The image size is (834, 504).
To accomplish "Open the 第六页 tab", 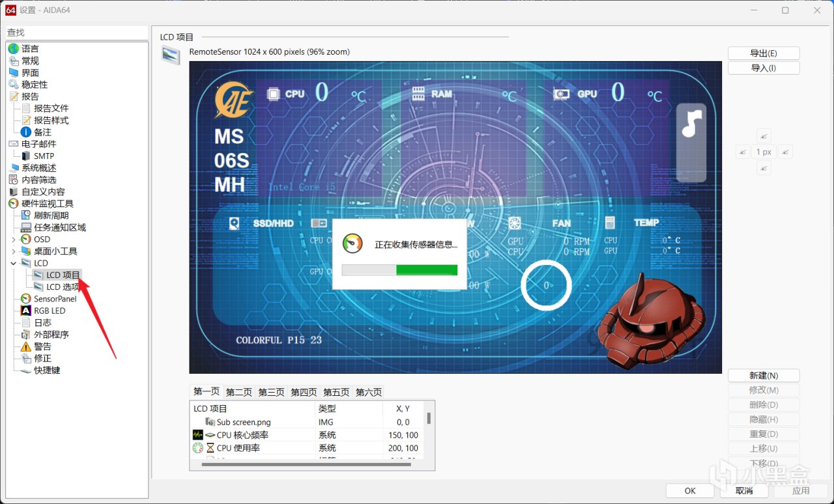I will click(369, 393).
